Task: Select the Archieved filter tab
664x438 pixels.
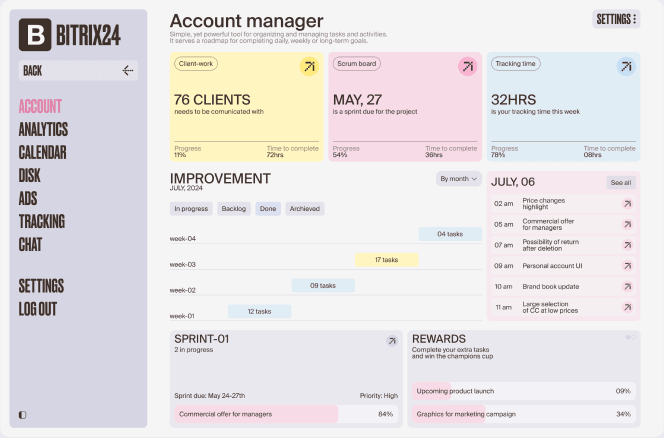Action: [304, 208]
